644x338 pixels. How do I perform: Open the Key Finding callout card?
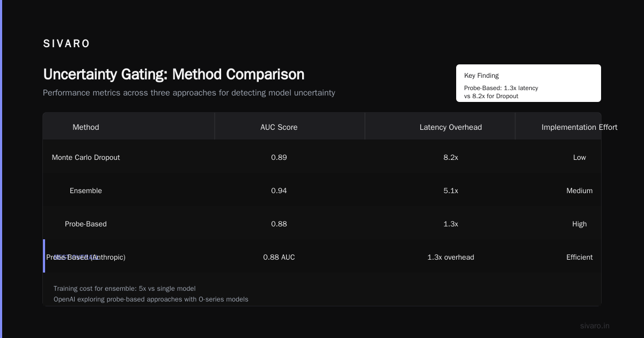[x=529, y=83]
